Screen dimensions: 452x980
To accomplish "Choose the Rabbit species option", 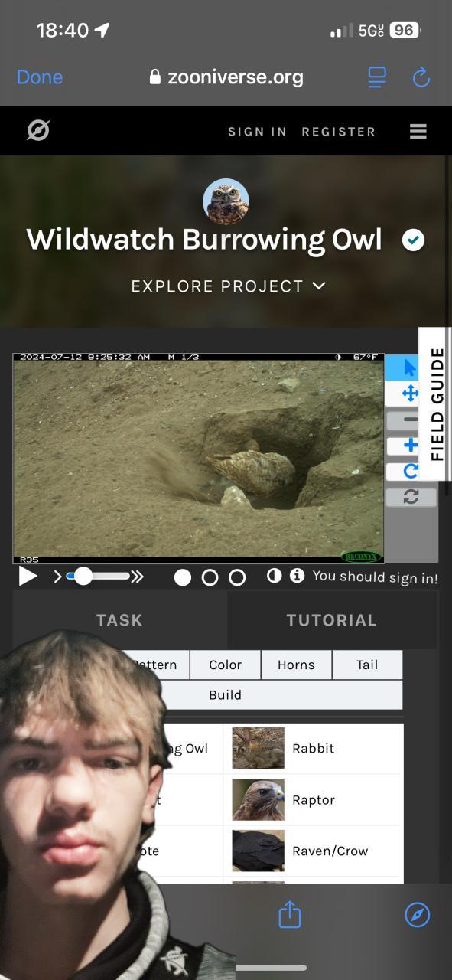I will pos(312,748).
